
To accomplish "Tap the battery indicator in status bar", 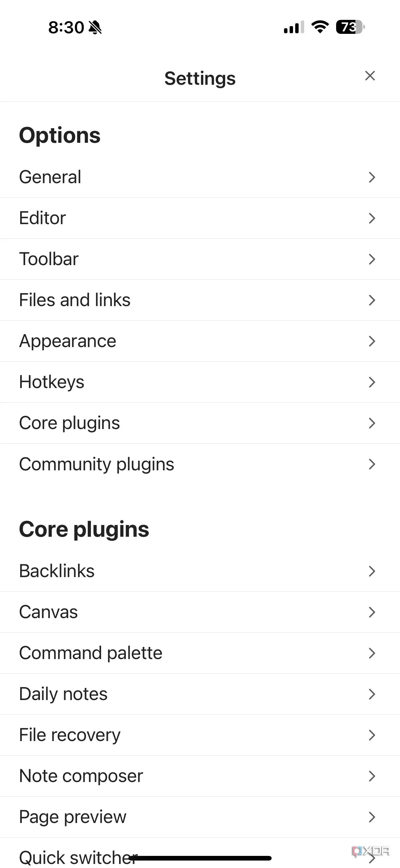I will pos(350,27).
